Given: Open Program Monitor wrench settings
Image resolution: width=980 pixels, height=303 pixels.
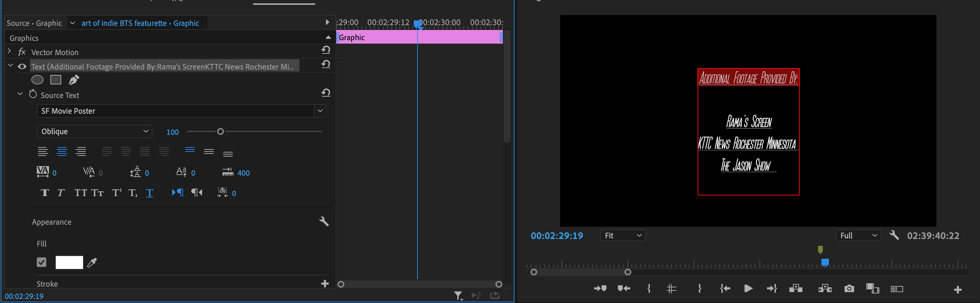Looking at the screenshot, I should coord(894,235).
